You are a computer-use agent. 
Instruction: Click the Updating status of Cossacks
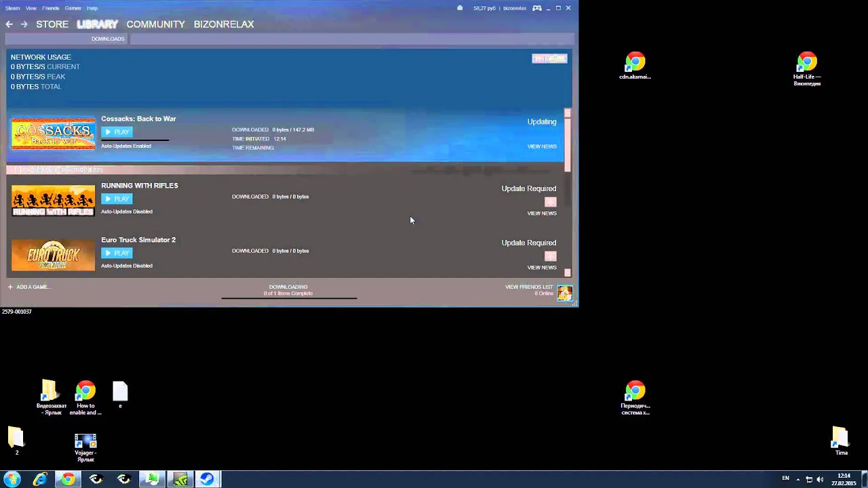coord(542,122)
